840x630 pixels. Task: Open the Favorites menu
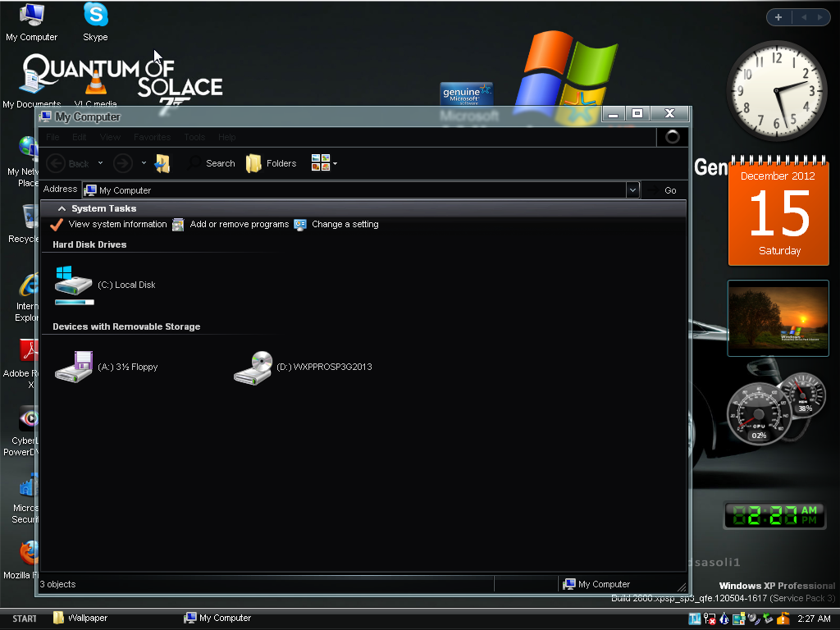(x=152, y=137)
